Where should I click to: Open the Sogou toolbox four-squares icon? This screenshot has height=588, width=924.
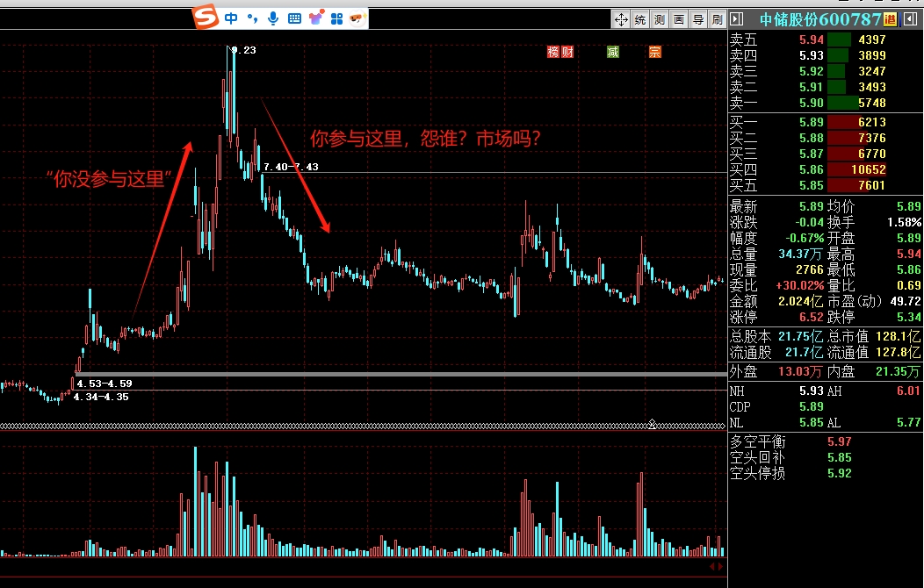pyautogui.click(x=336, y=18)
